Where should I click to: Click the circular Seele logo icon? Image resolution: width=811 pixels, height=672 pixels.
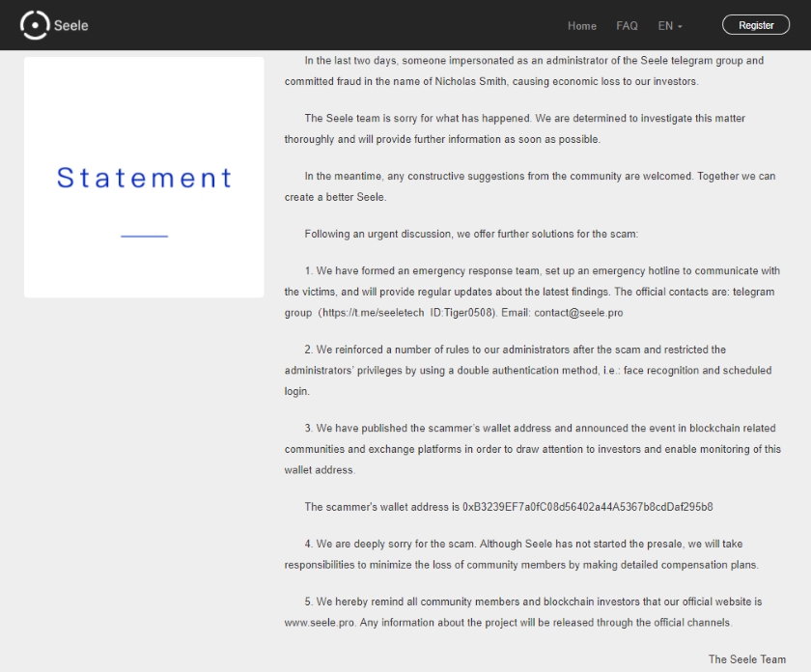(x=35, y=25)
